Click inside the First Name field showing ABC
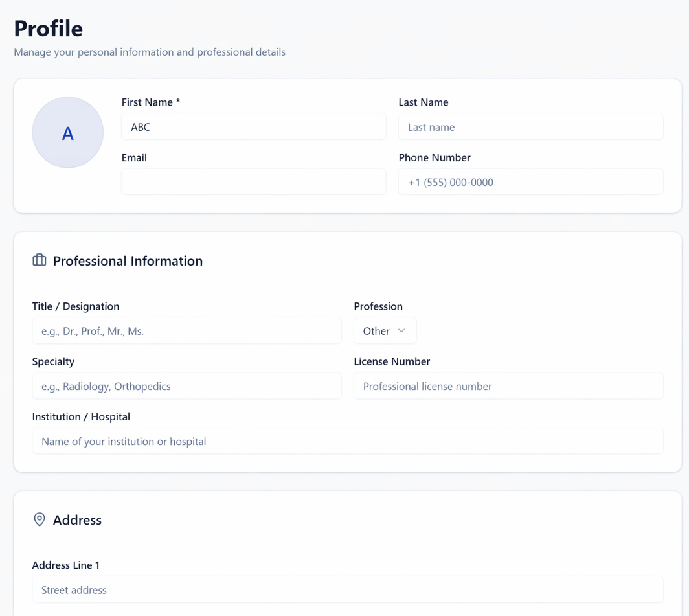689x616 pixels. click(x=253, y=126)
